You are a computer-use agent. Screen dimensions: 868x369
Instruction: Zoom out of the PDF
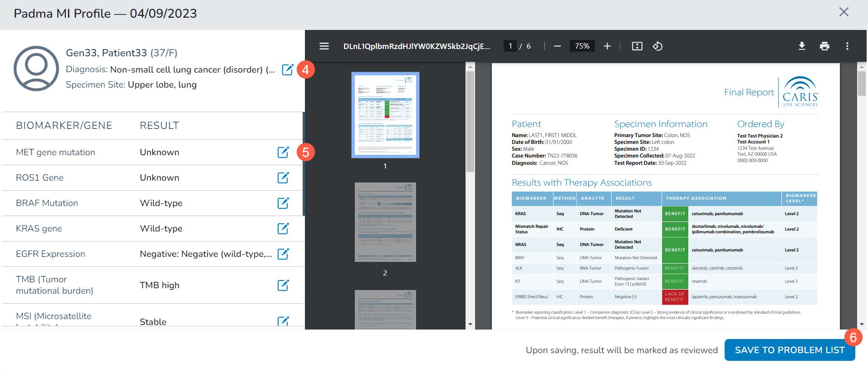point(557,46)
